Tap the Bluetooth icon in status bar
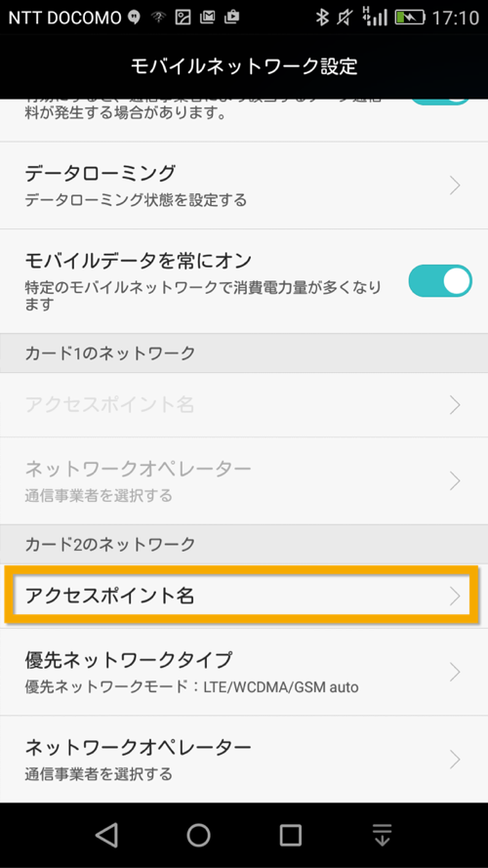The image size is (488, 868). coord(321,18)
